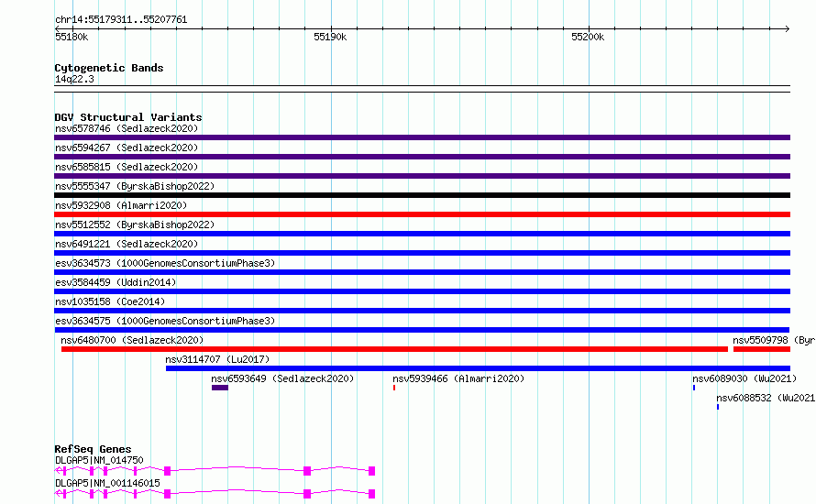
Task: Open variant label nsv5512552 (ByrskaBishop2022)
Action: (x=135, y=225)
